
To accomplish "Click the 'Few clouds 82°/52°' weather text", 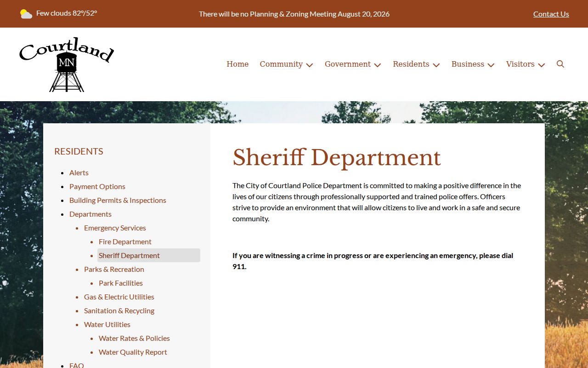I will (x=67, y=13).
